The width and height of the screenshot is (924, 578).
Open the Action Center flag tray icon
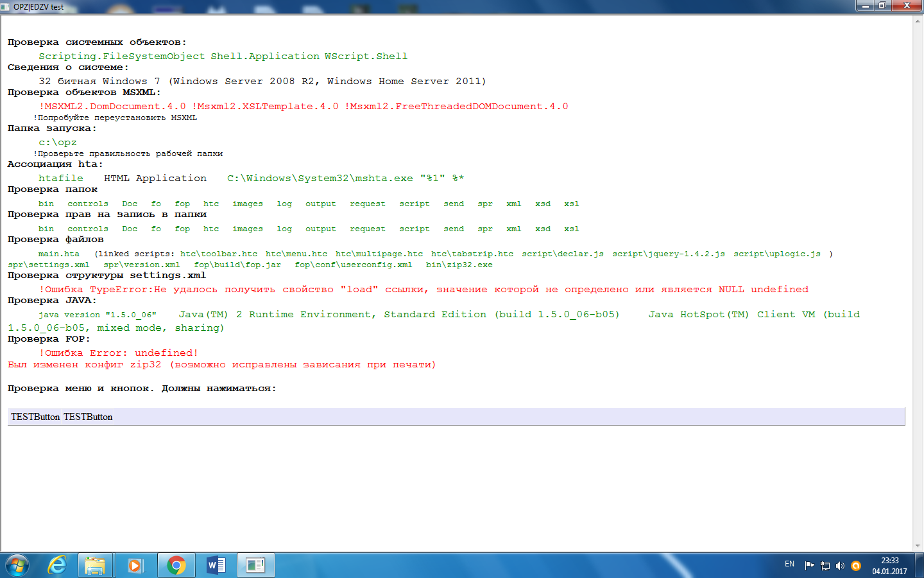tap(809, 566)
